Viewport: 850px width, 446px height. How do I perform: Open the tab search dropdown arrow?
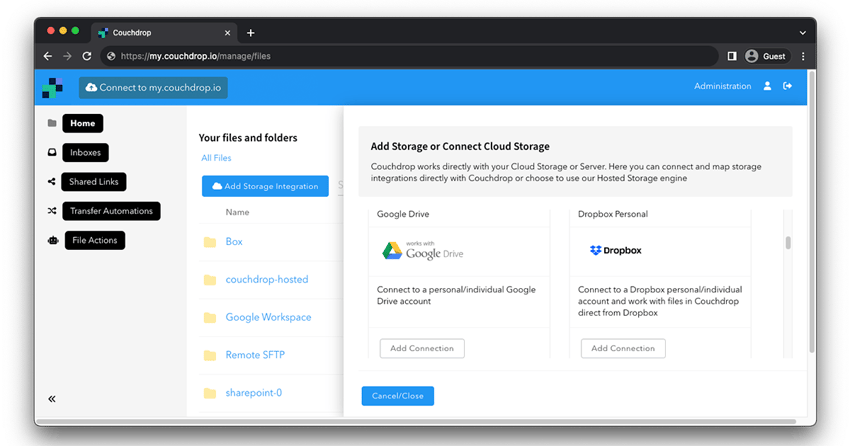pyautogui.click(x=803, y=33)
